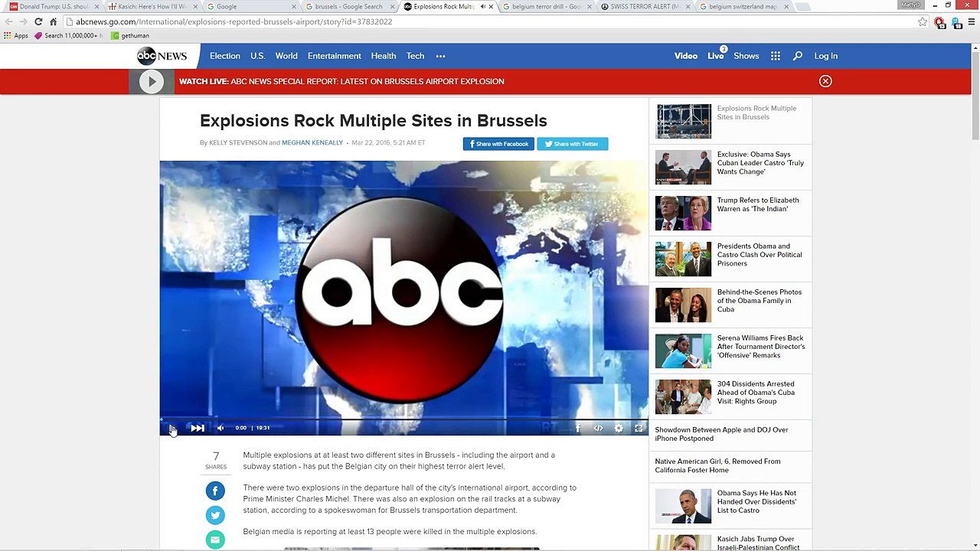
Task: Switch to the Donald Trump CNN tab
Action: (53, 7)
